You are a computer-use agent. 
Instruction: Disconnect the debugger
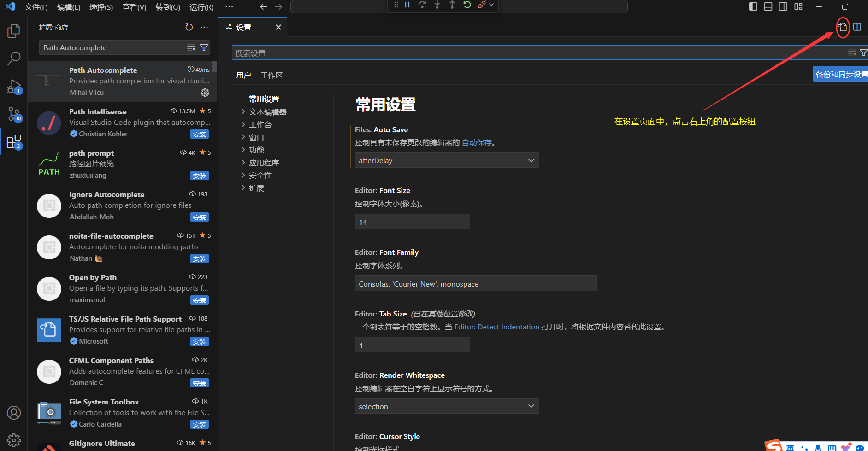pos(482,5)
